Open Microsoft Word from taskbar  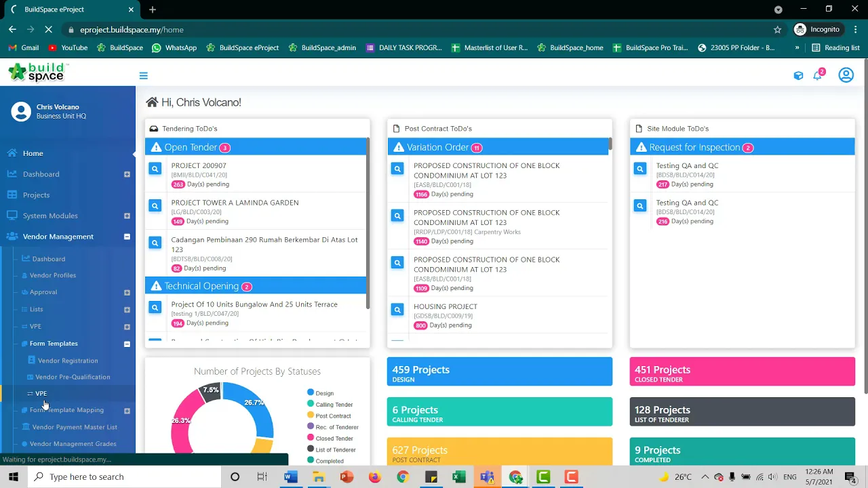291,477
